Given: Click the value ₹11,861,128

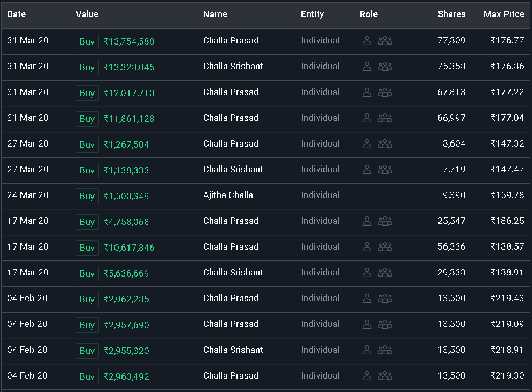Looking at the screenshot, I should click(x=130, y=119).
